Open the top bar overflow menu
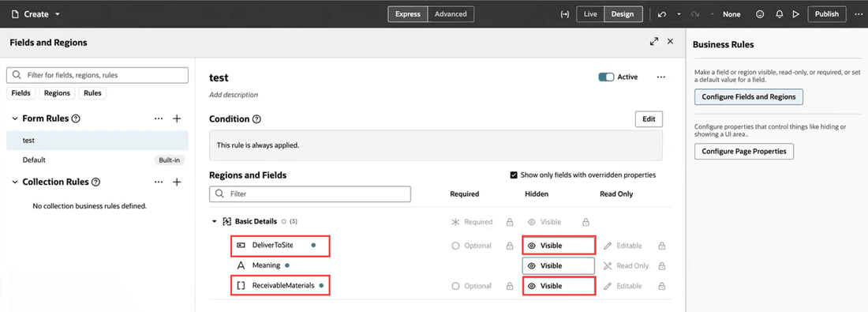This screenshot has height=312, width=868. pos(858,14)
